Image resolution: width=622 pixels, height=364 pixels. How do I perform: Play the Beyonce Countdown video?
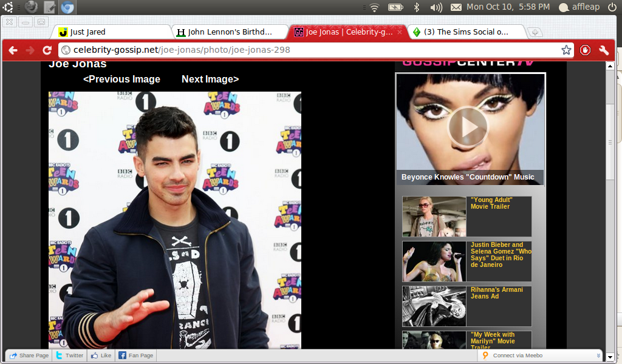tap(468, 127)
